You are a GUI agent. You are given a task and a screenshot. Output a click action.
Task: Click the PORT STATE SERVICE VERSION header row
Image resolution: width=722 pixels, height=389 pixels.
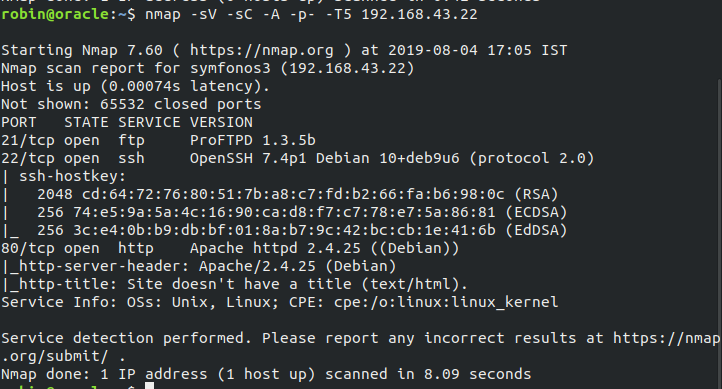[x=127, y=122]
